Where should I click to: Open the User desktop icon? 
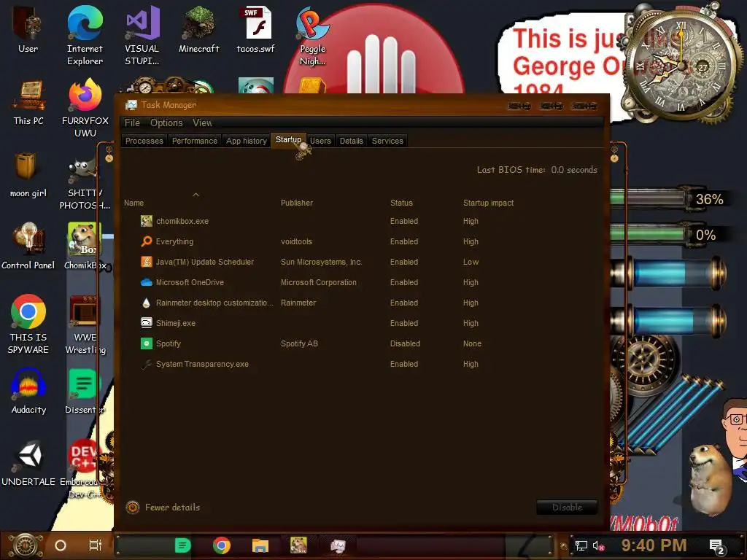point(28,23)
